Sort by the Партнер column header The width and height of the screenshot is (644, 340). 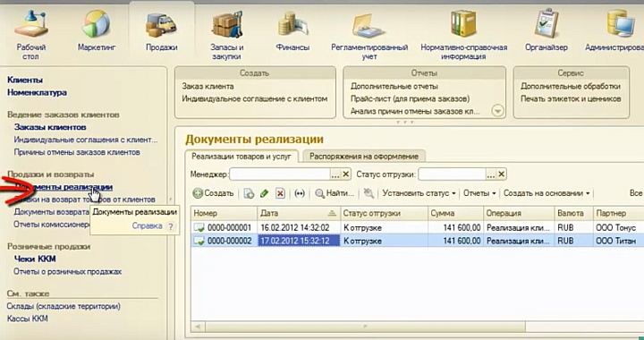coord(619,213)
